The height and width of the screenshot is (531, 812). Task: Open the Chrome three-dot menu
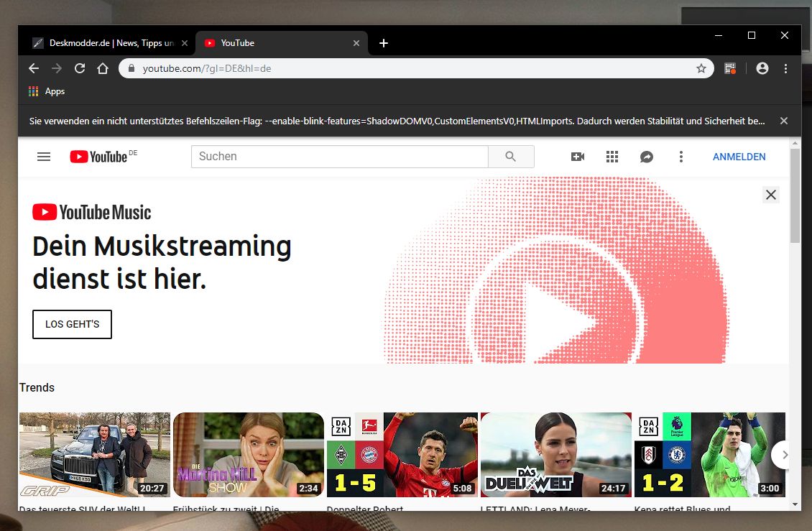[785, 68]
